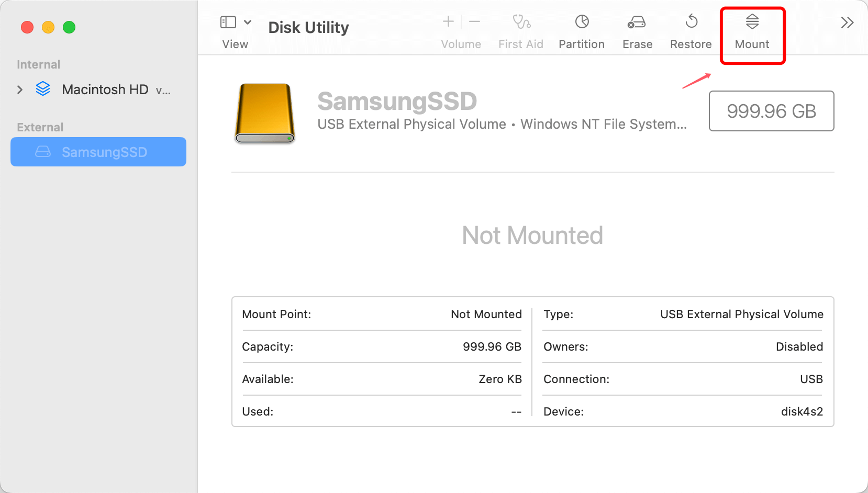Click the 999.96 GB capacity box

771,111
